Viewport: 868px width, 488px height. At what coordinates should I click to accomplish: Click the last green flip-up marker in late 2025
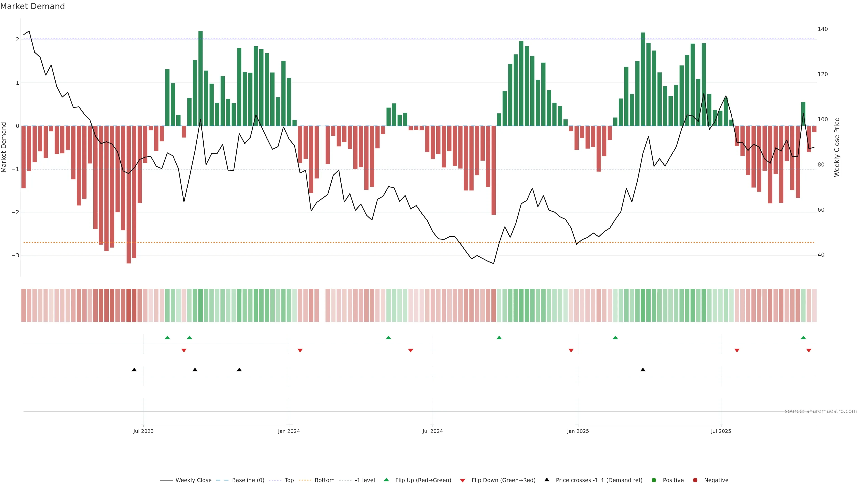point(803,338)
